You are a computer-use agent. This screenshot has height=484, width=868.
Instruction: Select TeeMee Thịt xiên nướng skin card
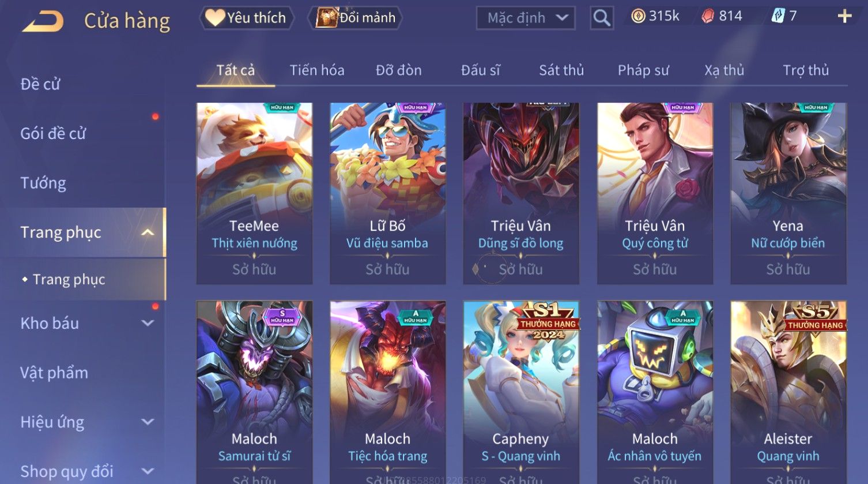pyautogui.click(x=254, y=193)
